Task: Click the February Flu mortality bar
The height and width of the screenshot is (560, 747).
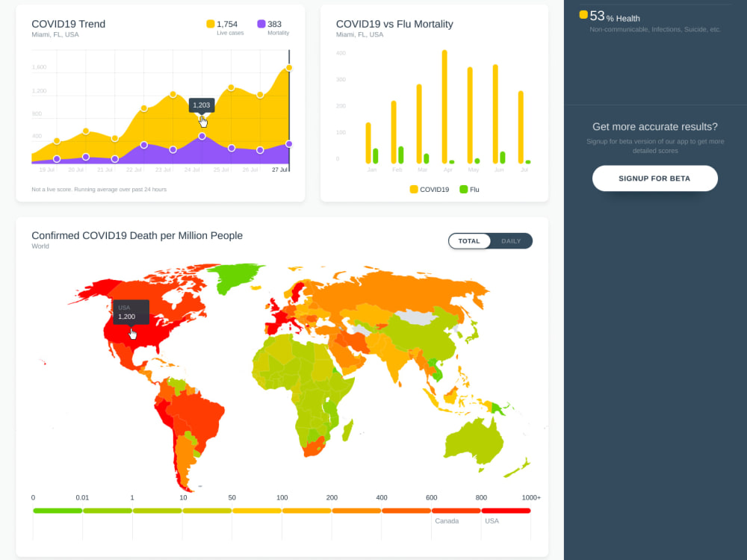Action: [400, 155]
